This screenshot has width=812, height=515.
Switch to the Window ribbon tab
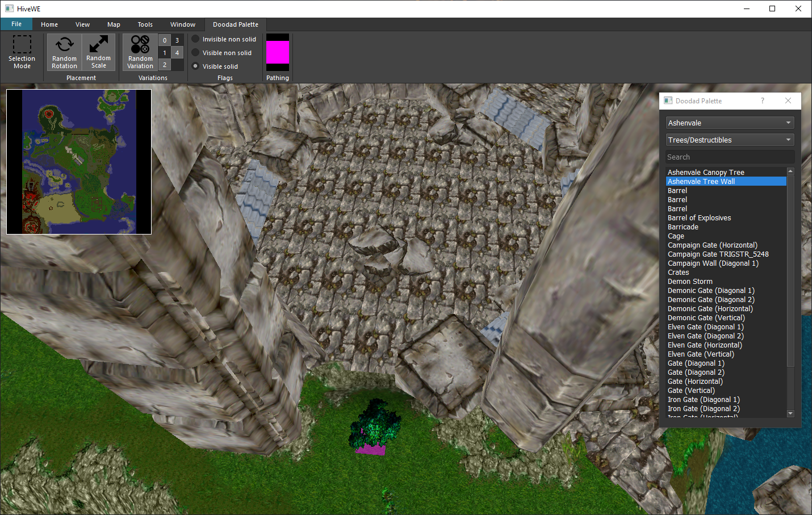point(183,24)
